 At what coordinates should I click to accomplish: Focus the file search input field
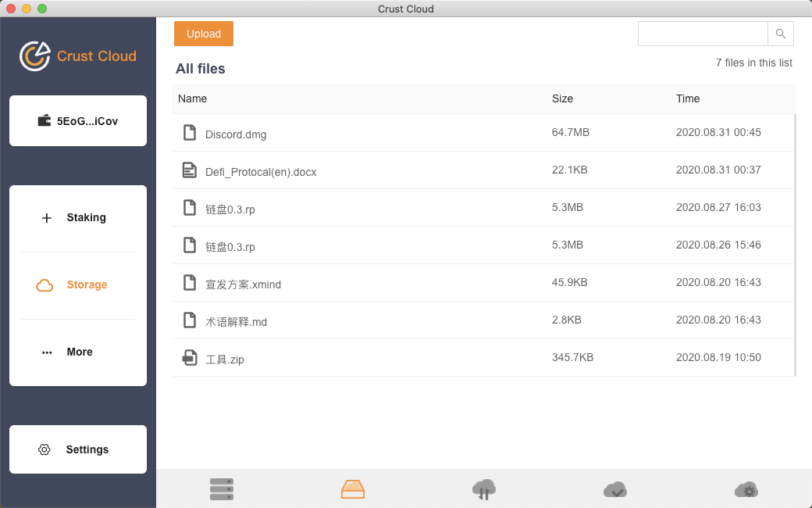[703, 34]
